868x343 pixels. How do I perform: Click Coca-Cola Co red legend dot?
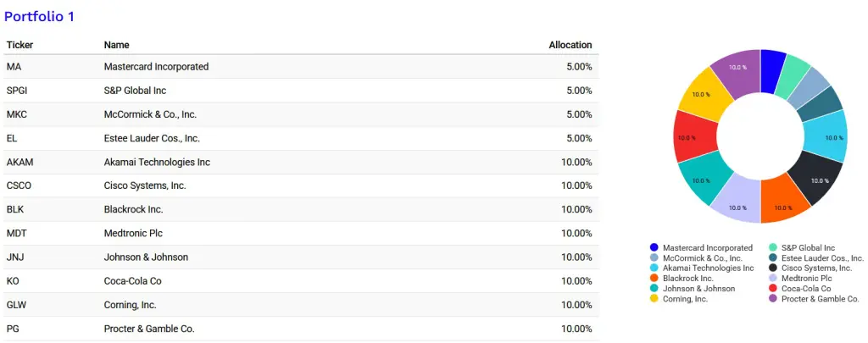tap(773, 288)
